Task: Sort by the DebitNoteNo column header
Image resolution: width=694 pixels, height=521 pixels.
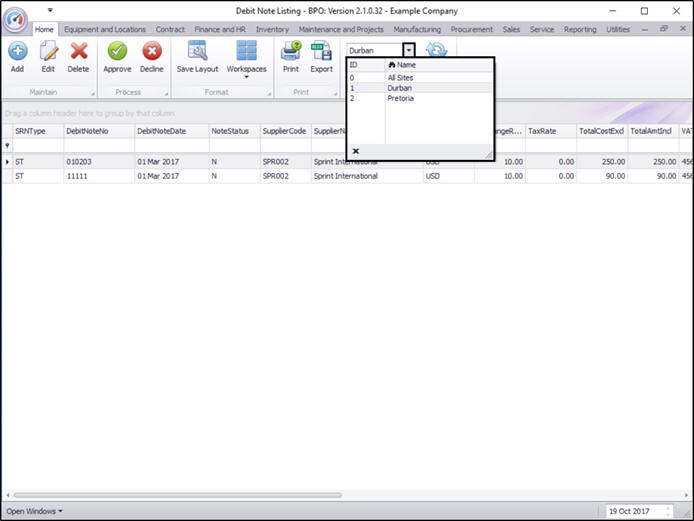Action: click(x=99, y=131)
